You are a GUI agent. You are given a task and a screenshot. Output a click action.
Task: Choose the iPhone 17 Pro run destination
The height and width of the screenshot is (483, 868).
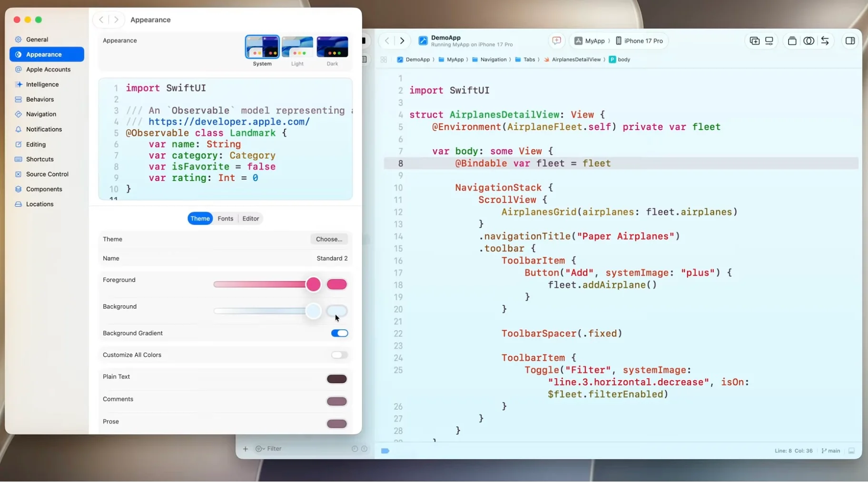pyautogui.click(x=639, y=41)
